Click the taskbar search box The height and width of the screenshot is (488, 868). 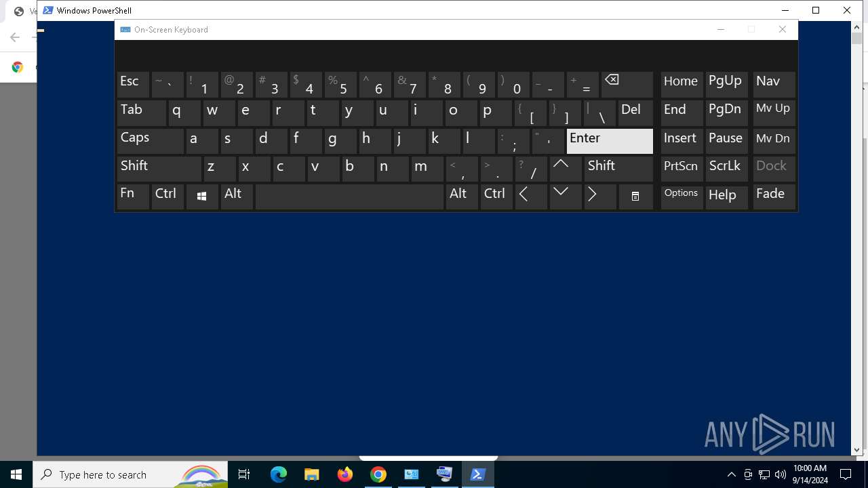click(130, 474)
